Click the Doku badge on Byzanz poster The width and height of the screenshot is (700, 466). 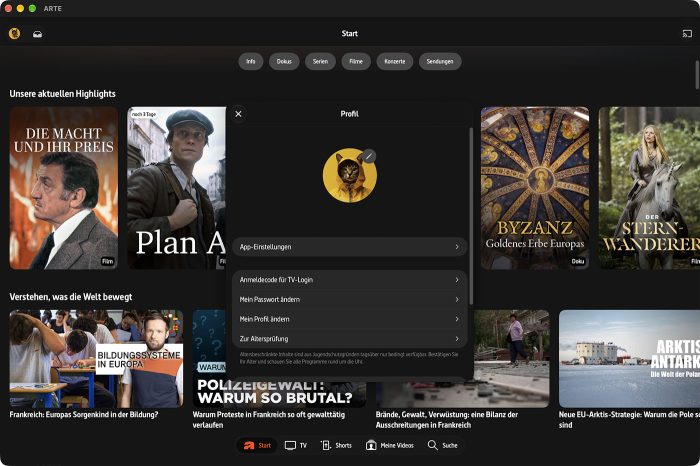578,262
